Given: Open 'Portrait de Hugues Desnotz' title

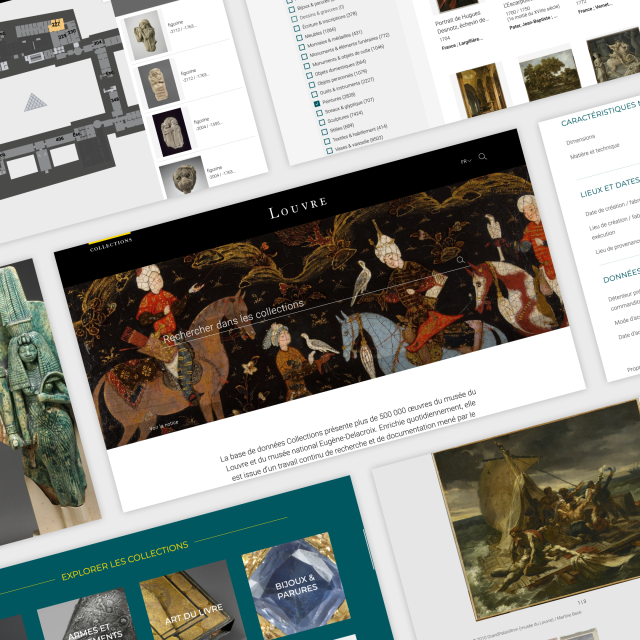Looking at the screenshot, I should (461, 23).
